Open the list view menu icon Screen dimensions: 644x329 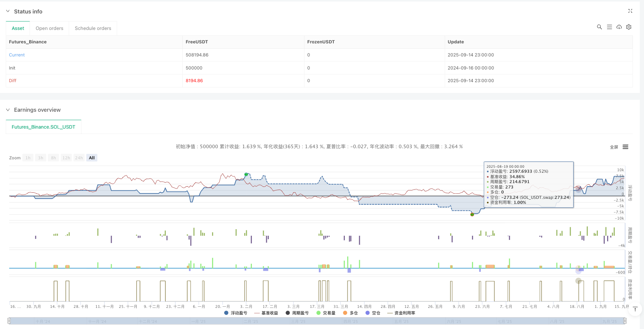[x=609, y=27]
